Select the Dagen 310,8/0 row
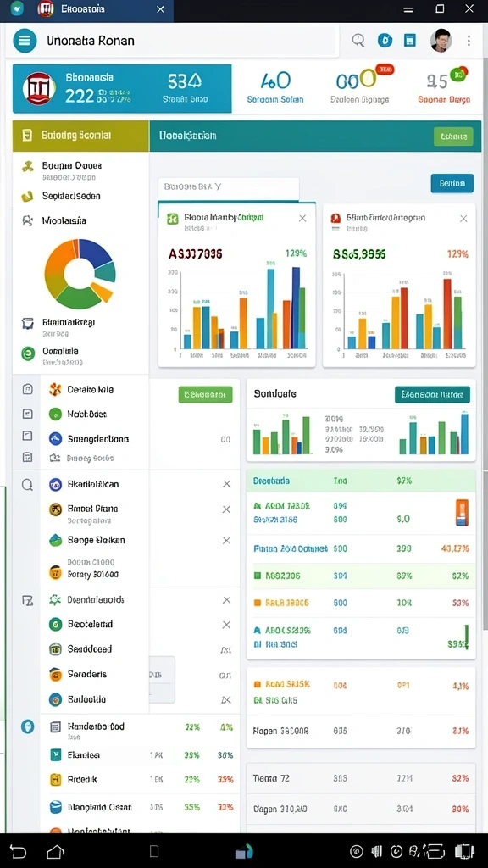This screenshot has width=488, height=868. [x=361, y=810]
